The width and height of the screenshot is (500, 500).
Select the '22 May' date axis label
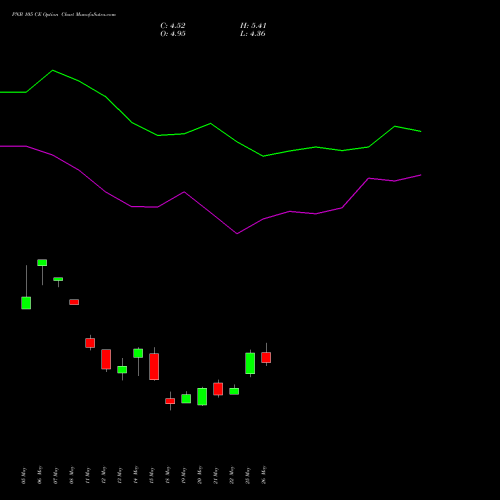(232, 475)
